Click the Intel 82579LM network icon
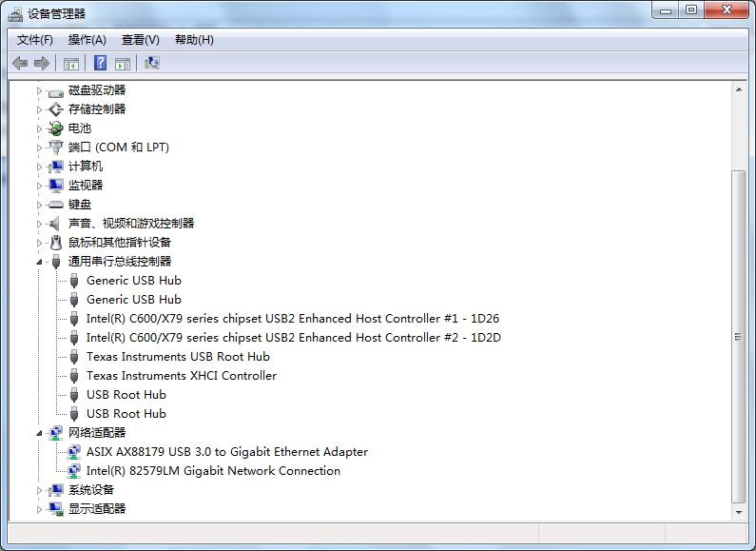Screen dimensions: 756x551 coord(74,471)
